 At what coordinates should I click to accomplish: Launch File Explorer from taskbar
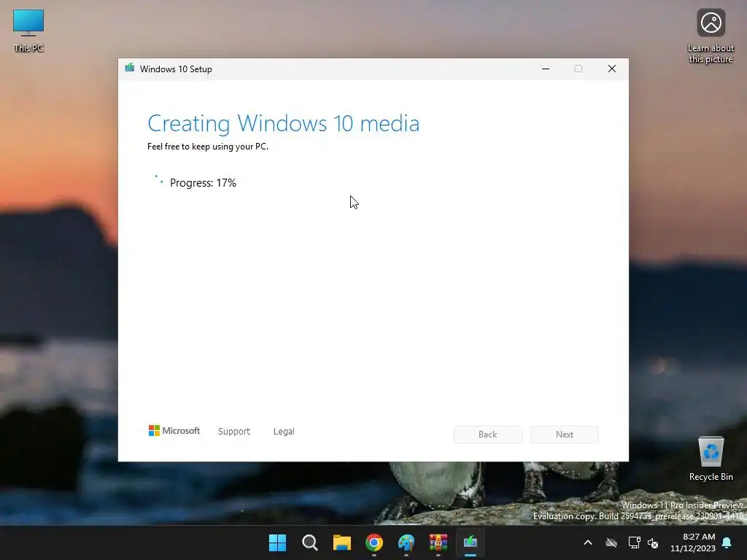coord(342,542)
